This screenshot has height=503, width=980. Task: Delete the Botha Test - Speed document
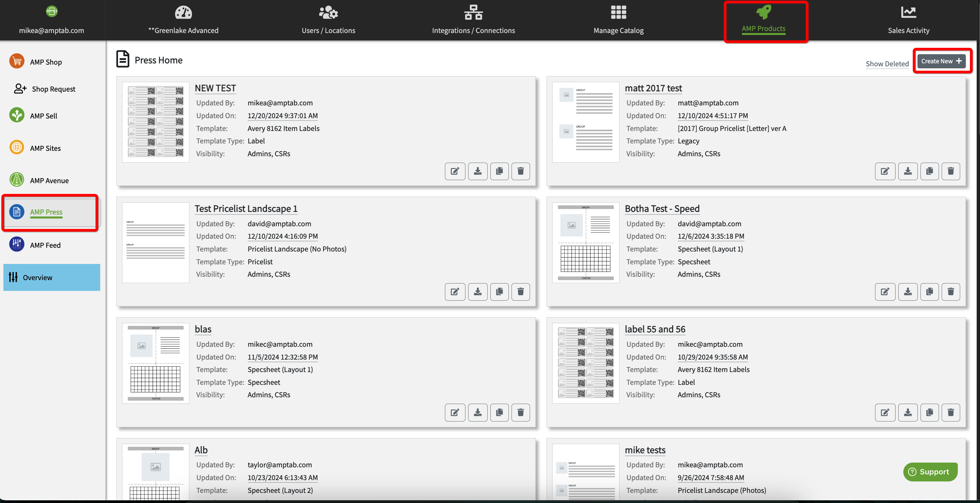coord(950,292)
